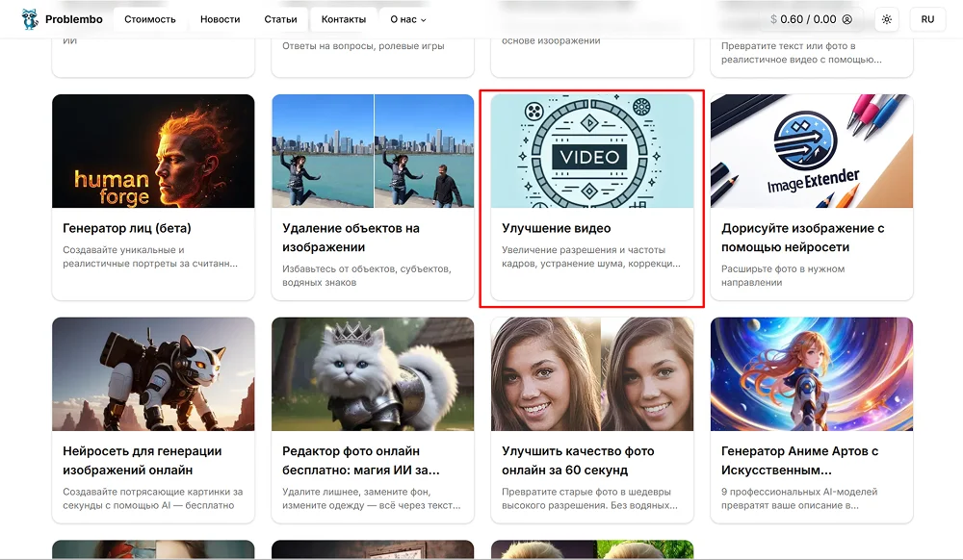Open 'Генератор Аниме Артов' card title

point(799,461)
